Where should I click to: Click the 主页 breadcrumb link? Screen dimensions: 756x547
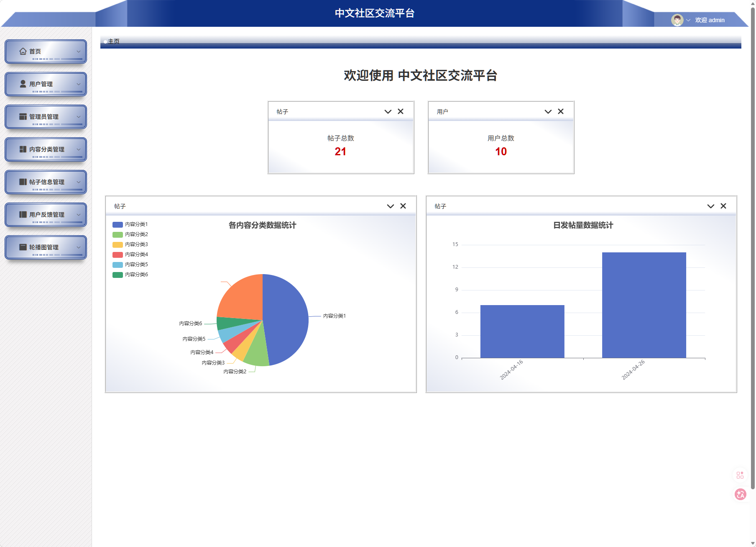(114, 41)
